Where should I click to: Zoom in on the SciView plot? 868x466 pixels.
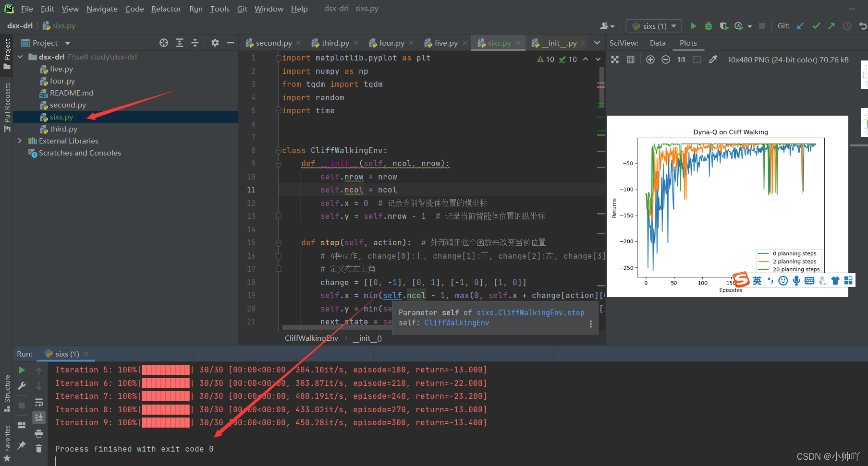tap(650, 60)
